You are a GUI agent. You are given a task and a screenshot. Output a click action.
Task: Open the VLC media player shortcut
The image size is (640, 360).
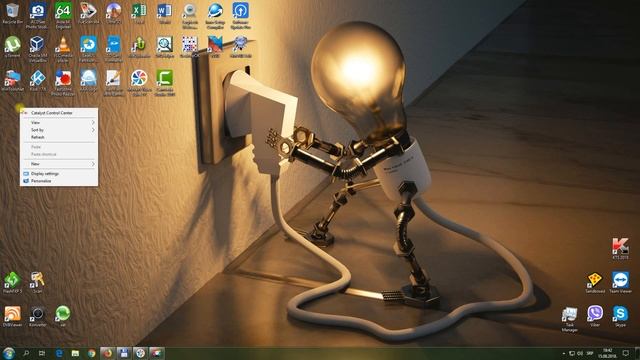63,49
